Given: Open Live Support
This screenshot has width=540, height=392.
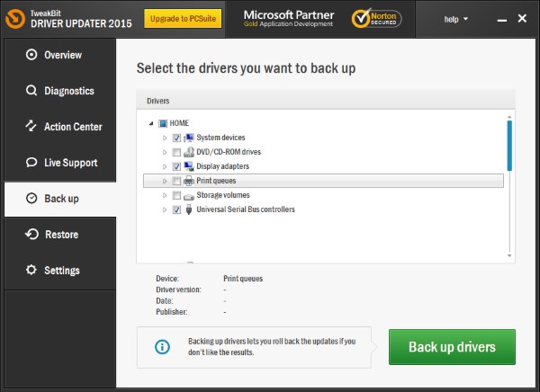Looking at the screenshot, I should pos(60,163).
